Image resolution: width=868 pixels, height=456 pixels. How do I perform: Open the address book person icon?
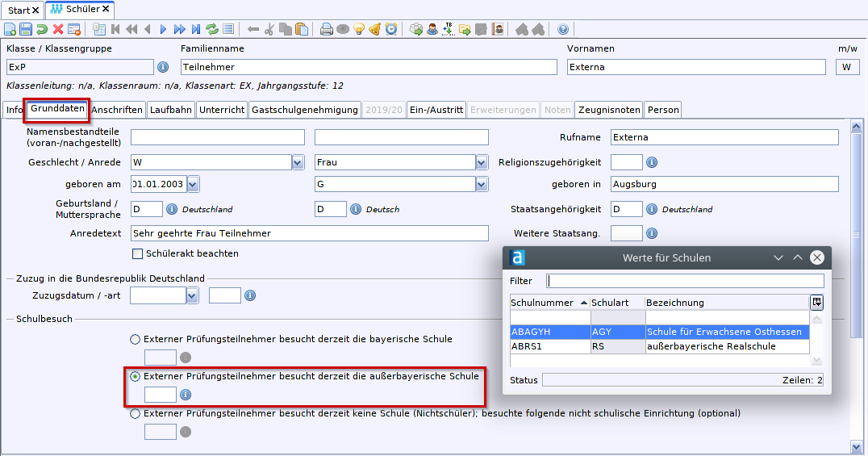(497, 29)
